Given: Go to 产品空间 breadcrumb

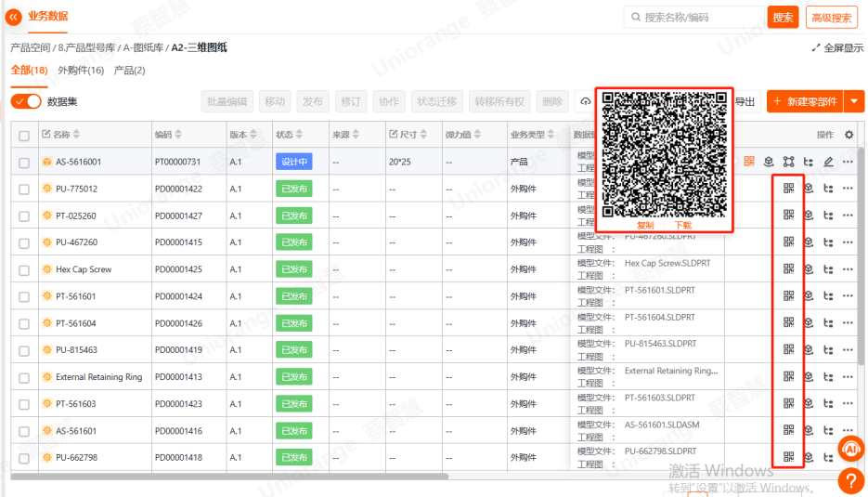Looking at the screenshot, I should tap(31, 47).
